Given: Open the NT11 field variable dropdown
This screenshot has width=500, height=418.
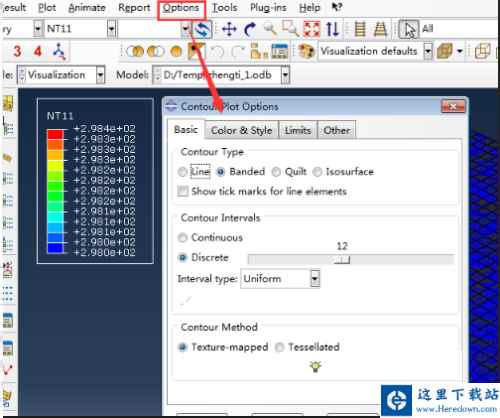Looking at the screenshot, I should pos(112,29).
